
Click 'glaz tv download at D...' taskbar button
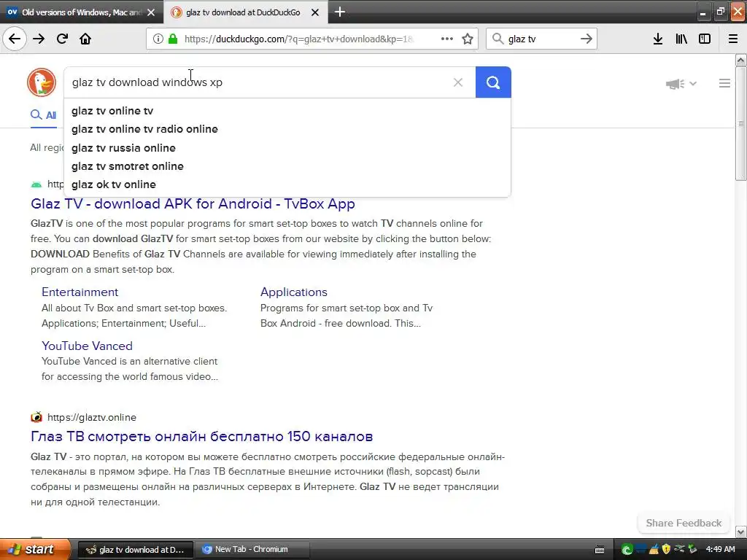[135, 550]
